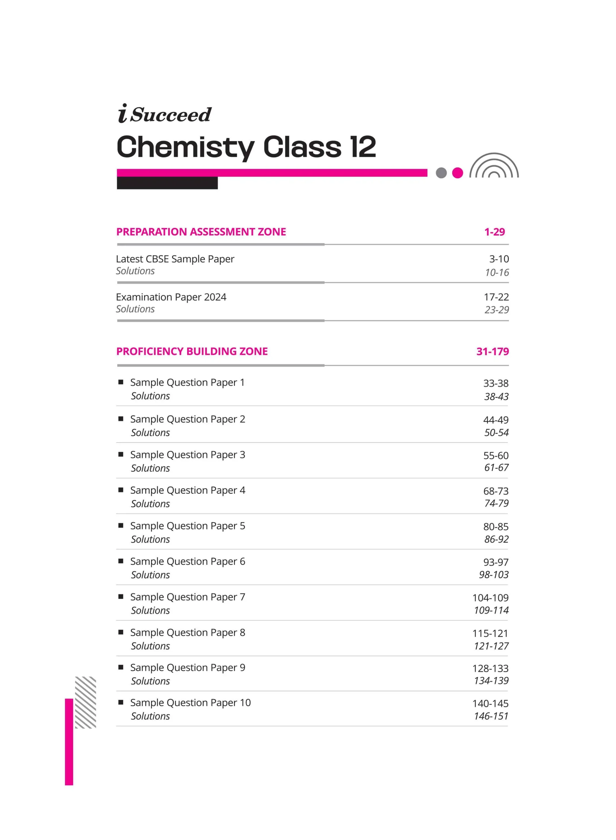The width and height of the screenshot is (616, 840).
Task: Click Solutions under Sample Question Paper 5
Action: point(150,539)
